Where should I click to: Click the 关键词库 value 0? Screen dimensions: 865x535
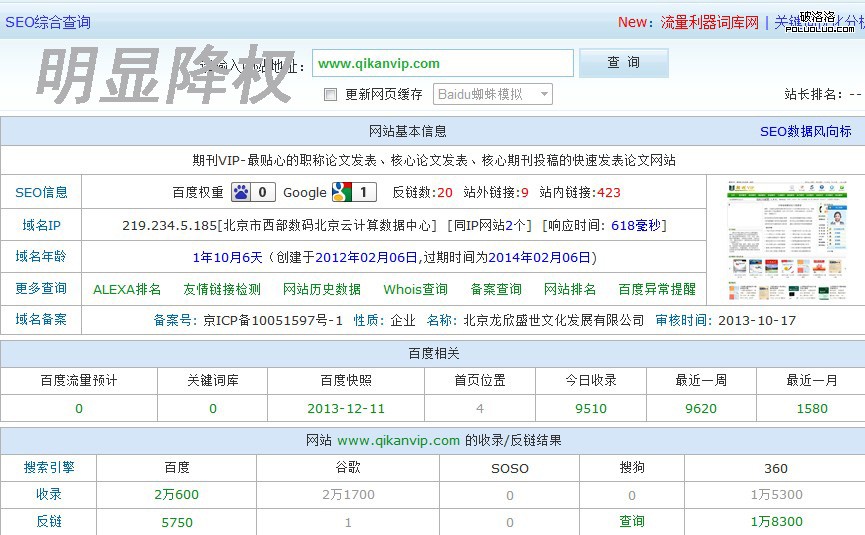point(213,409)
